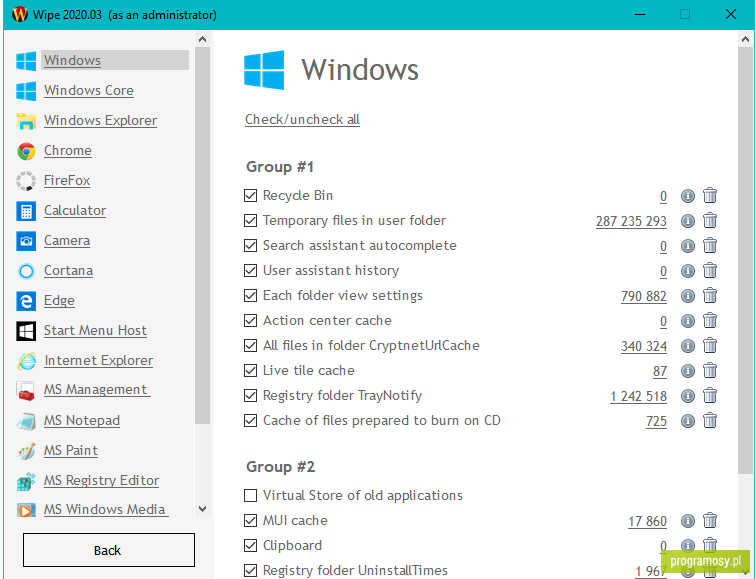Click the 790 882 size value

coord(644,296)
